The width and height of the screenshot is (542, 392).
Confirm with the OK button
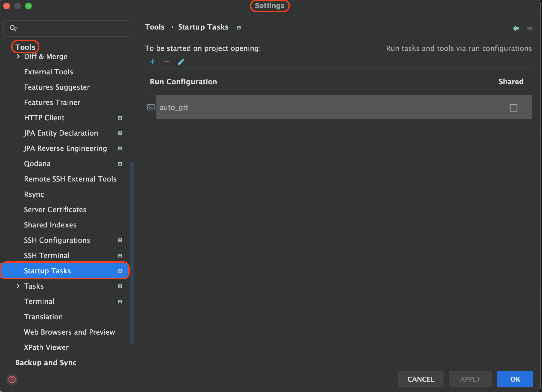pyautogui.click(x=515, y=379)
